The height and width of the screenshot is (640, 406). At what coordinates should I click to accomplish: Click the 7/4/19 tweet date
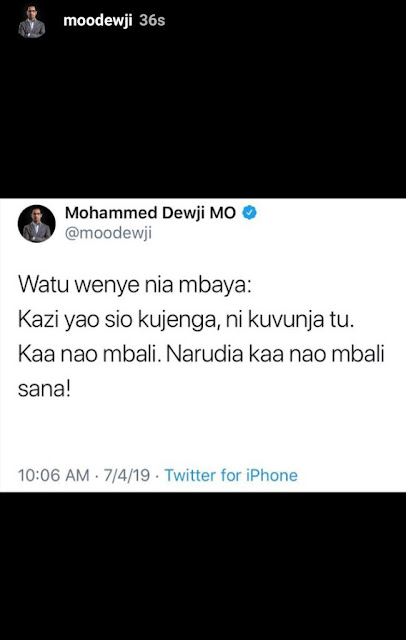126,475
